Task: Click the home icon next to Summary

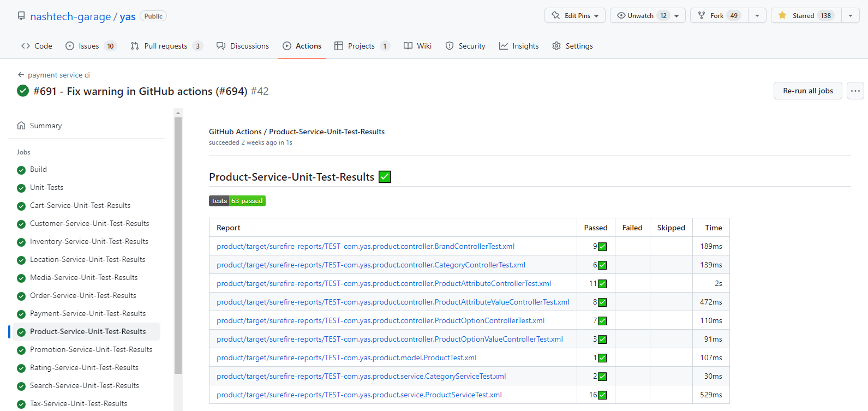Action: point(21,126)
